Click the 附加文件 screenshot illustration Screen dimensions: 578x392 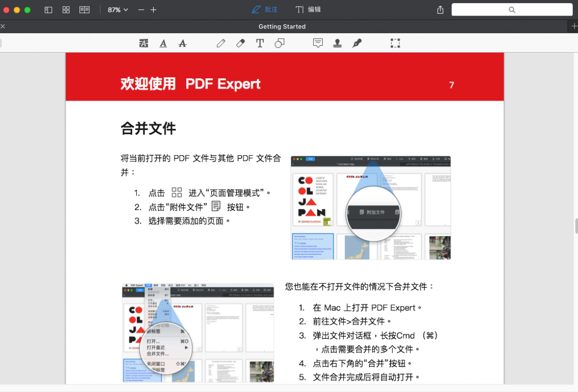tap(371, 208)
